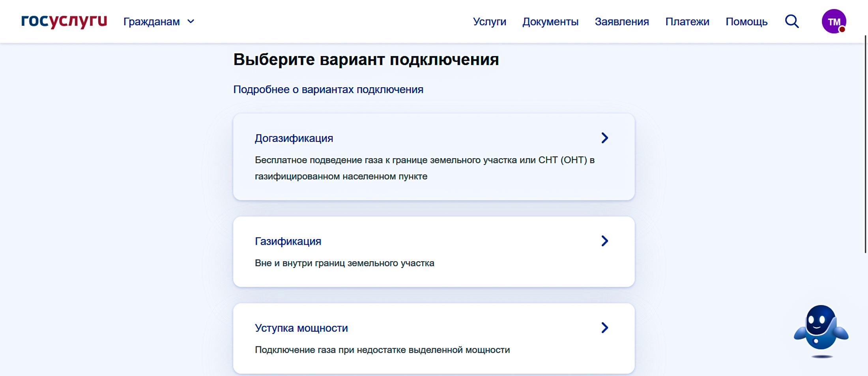Open the Платежи menu item
The image size is (868, 376).
(x=687, y=22)
